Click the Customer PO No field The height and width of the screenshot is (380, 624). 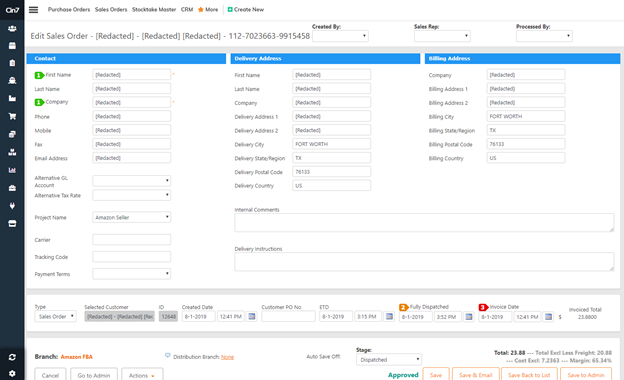[x=288, y=316]
